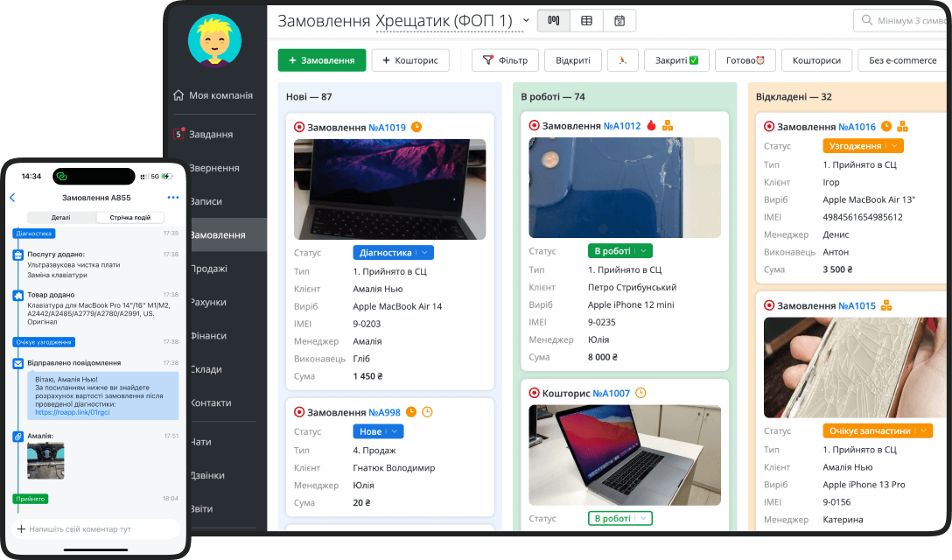Open the Нове status dropdown on №A998
The height and width of the screenshot is (560, 952).
click(378, 431)
